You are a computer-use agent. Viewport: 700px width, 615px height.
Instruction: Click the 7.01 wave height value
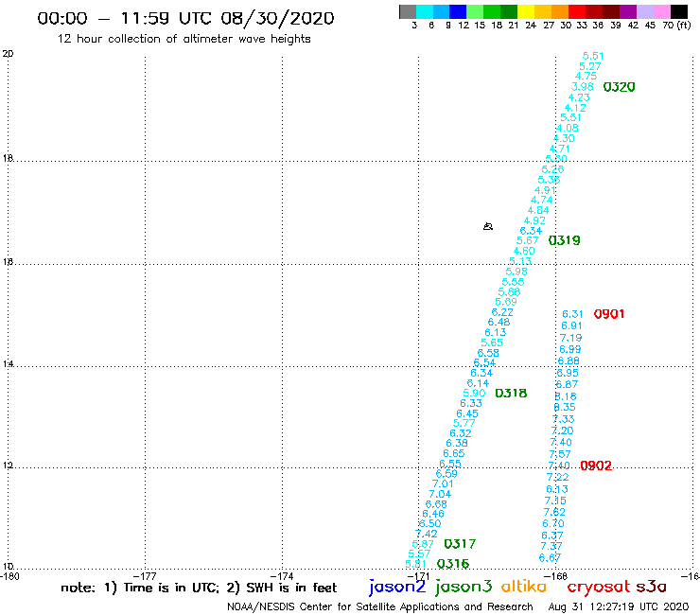click(443, 483)
